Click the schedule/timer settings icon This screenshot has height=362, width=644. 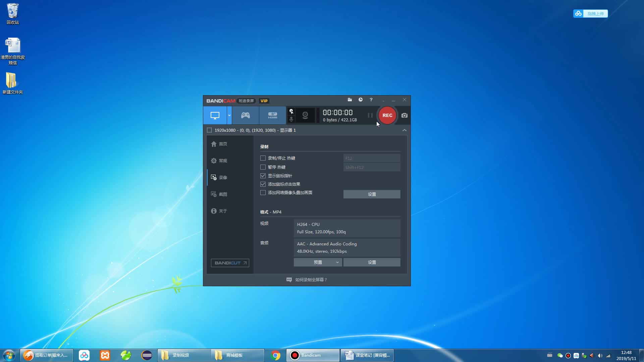pyautogui.click(x=361, y=100)
